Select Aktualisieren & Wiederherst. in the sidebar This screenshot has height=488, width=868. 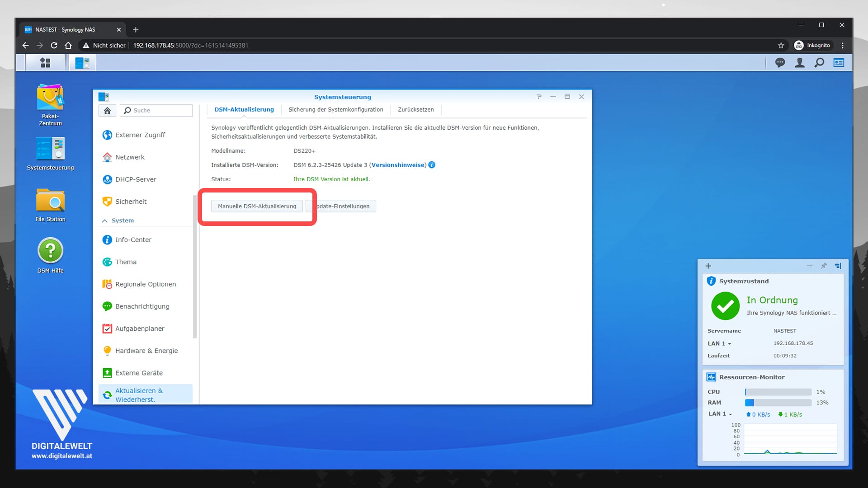[x=146, y=394]
